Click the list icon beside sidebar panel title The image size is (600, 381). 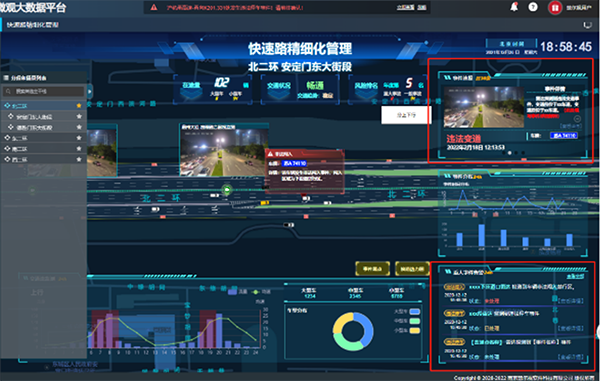6,78
